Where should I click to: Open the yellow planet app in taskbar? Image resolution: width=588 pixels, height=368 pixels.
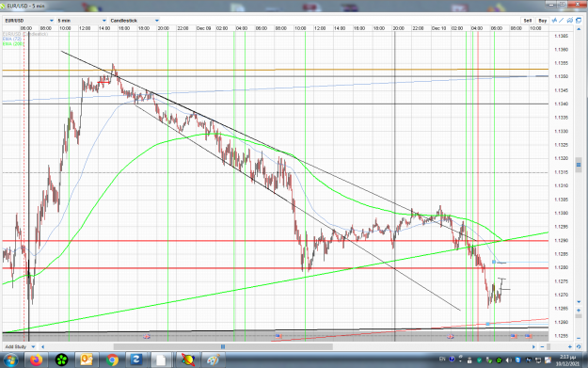tap(188, 360)
